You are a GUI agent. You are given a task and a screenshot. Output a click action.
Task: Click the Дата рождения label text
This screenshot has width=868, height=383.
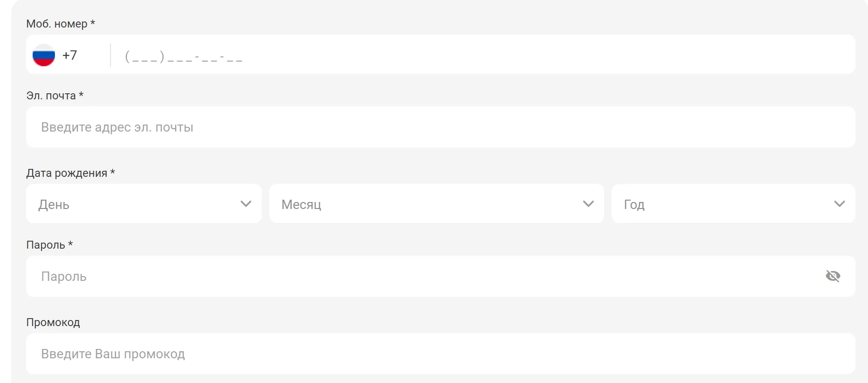pos(67,173)
